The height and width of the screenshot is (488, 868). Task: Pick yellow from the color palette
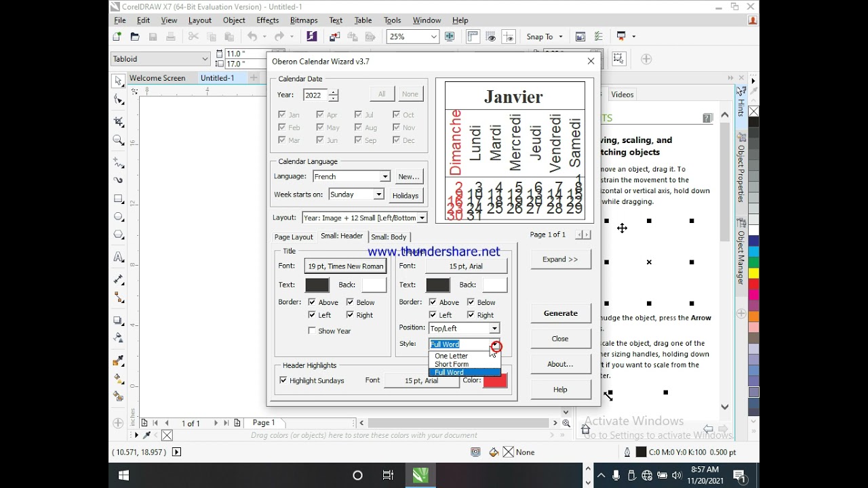tap(753, 273)
